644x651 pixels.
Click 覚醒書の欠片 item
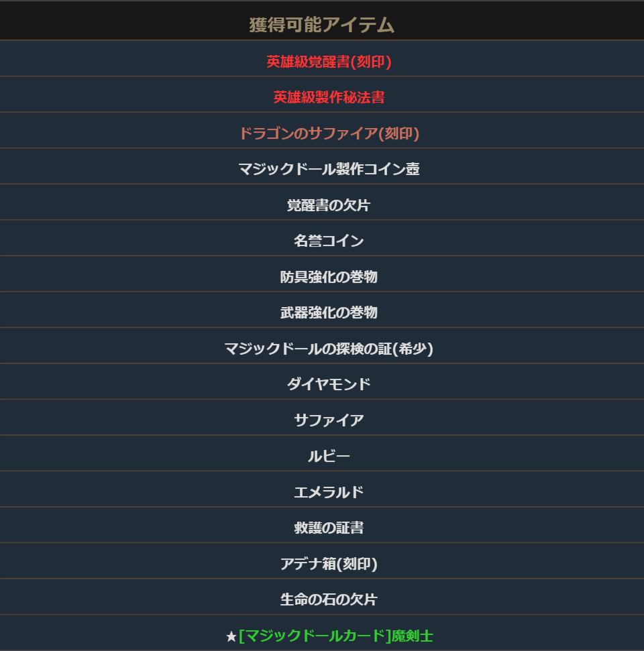coord(329,205)
